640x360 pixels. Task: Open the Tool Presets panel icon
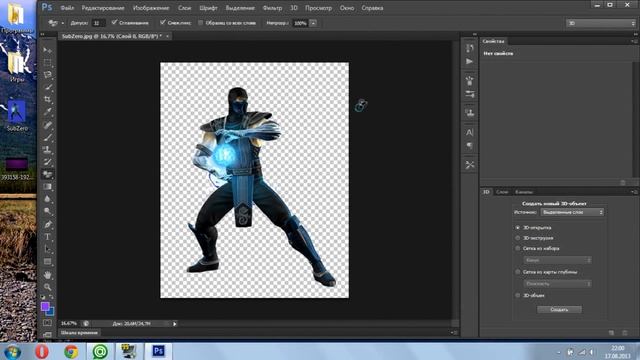[x=470, y=165]
